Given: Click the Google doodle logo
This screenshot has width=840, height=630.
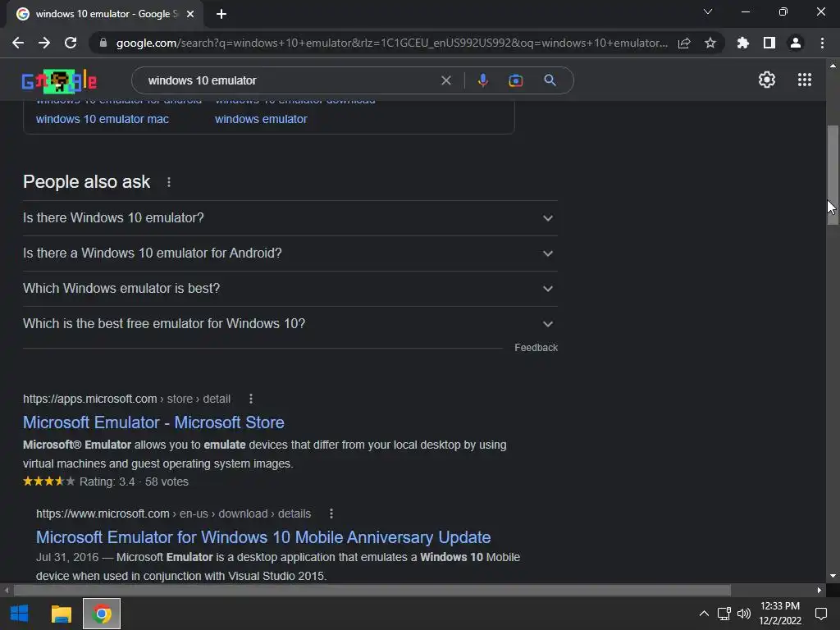Looking at the screenshot, I should (x=59, y=81).
